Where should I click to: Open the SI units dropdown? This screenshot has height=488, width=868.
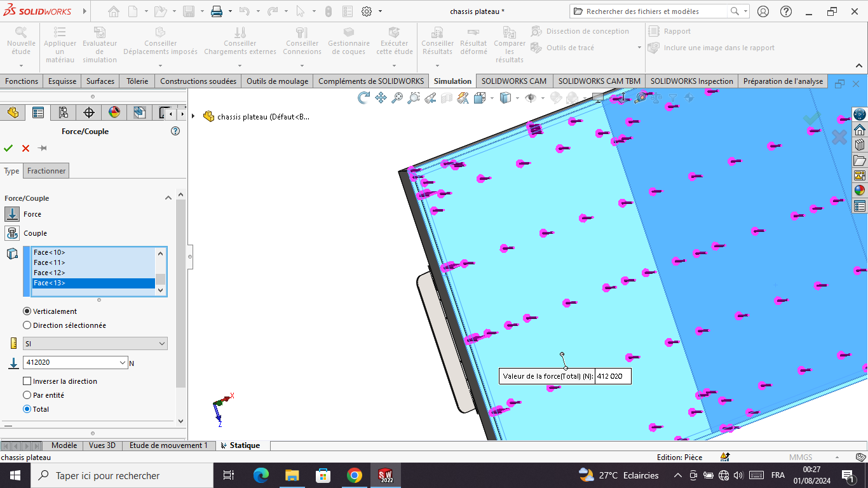coord(95,344)
